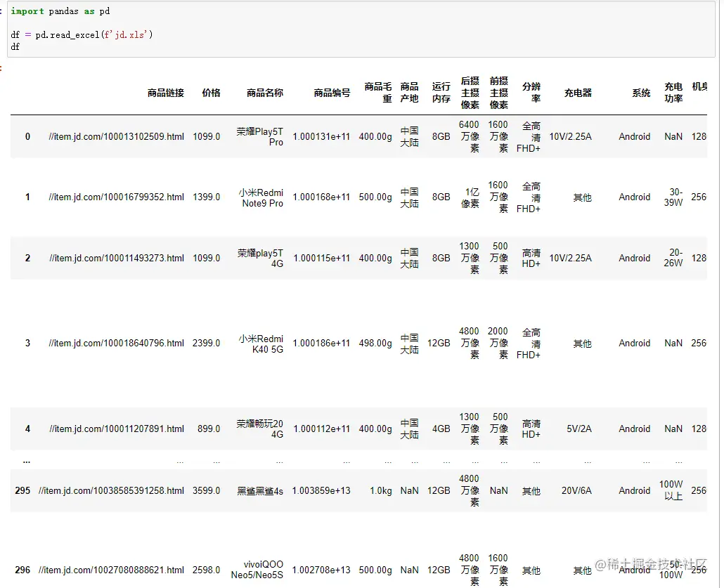Click the 前摄主摄像素 column header

[498, 93]
